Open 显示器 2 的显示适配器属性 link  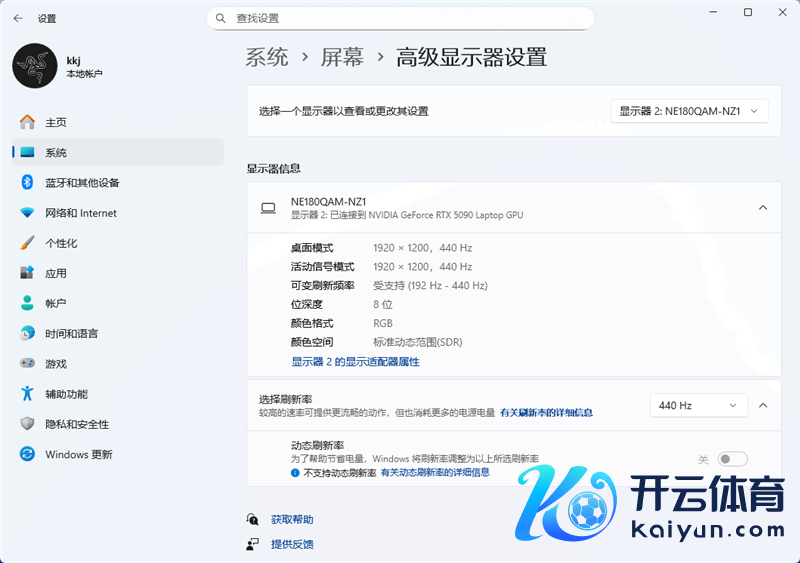[355, 362]
